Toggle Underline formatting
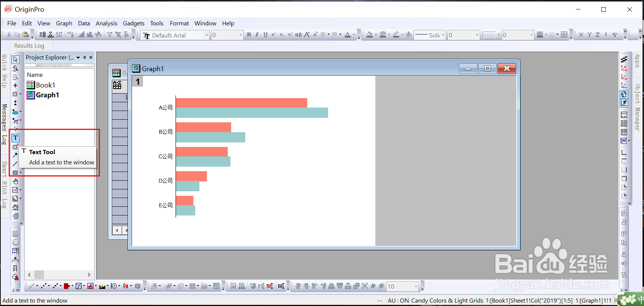The height and width of the screenshot is (306, 644). [265, 35]
